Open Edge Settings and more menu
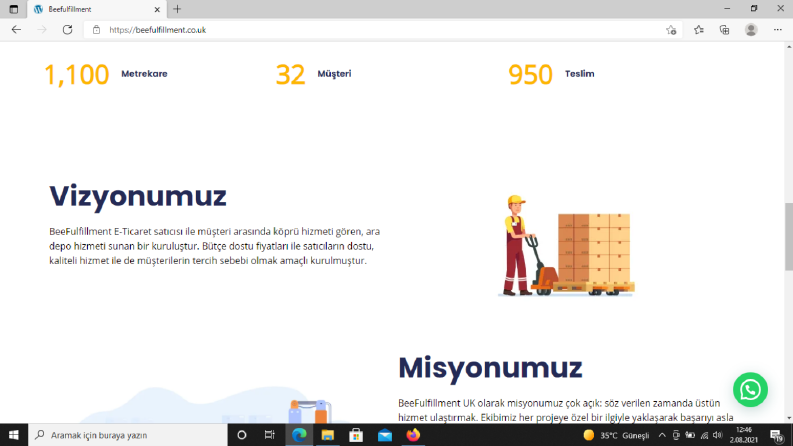Viewport: 793px width, 446px height. pos(778,30)
